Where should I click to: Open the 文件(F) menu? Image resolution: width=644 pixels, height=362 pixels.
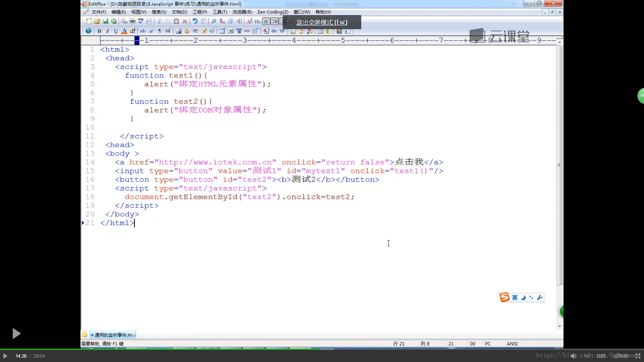click(x=99, y=12)
